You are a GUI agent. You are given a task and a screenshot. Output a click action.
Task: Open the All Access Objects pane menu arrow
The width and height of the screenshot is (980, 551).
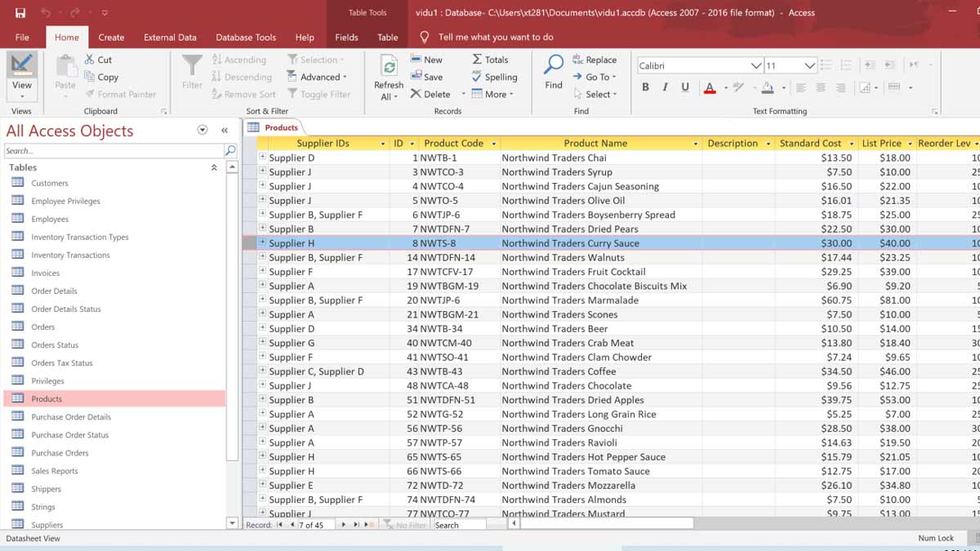click(x=203, y=130)
